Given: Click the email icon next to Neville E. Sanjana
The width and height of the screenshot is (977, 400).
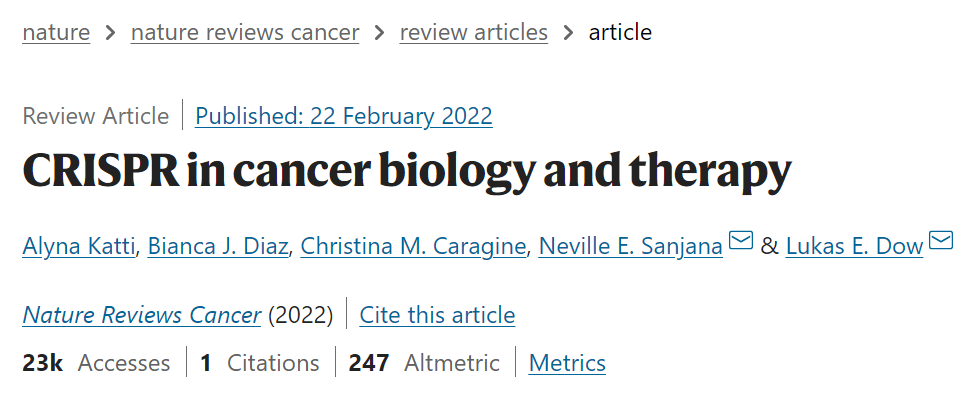Looking at the screenshot, I should pos(740,241).
